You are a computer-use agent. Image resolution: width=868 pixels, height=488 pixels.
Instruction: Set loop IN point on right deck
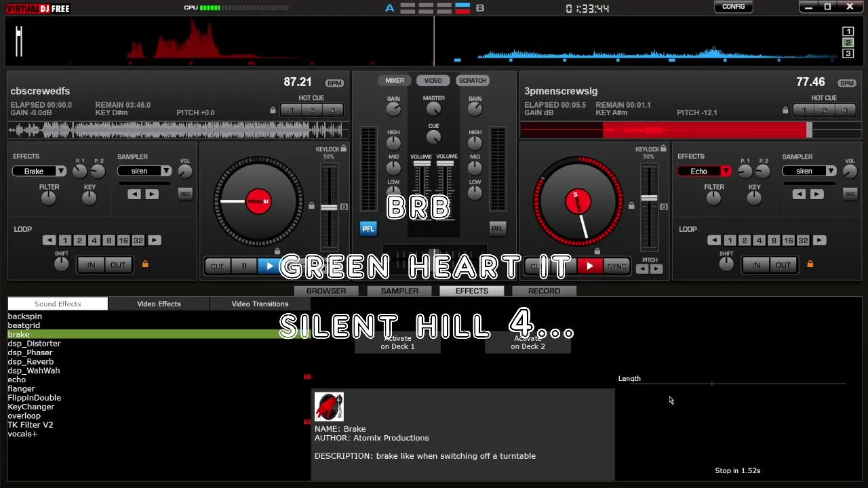tap(756, 265)
